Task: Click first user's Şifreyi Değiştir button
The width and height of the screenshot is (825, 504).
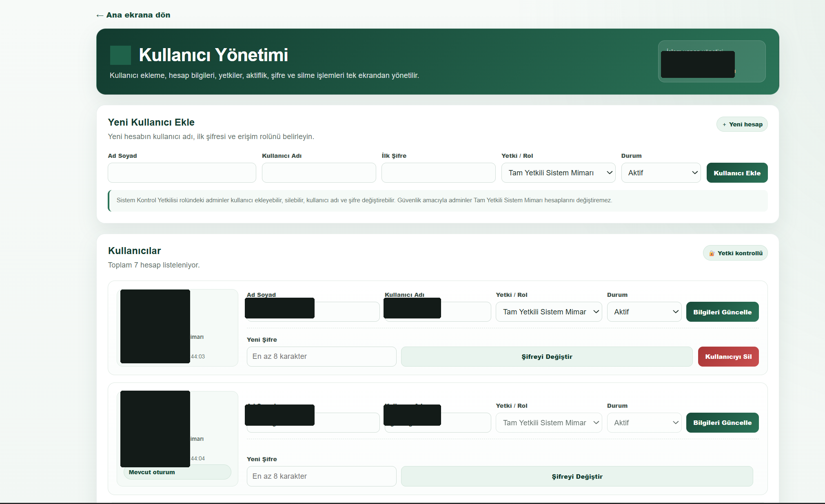Action: 547,357
